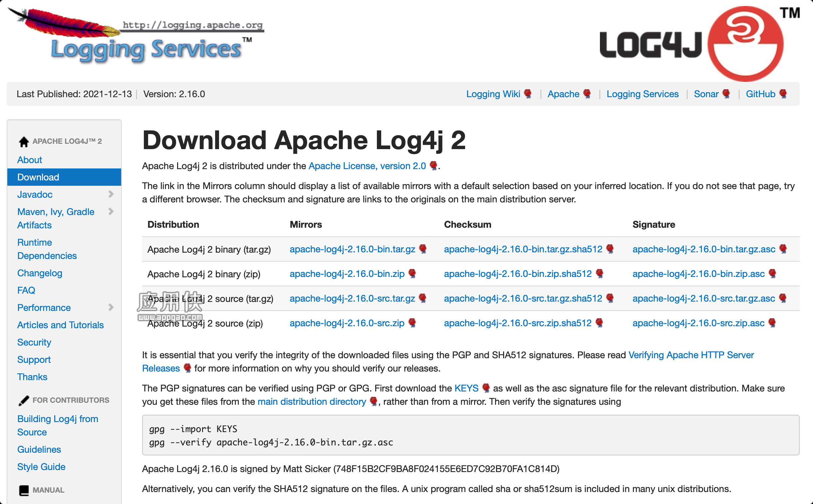
Task: Open the Style Guide link
Action: 41,467
